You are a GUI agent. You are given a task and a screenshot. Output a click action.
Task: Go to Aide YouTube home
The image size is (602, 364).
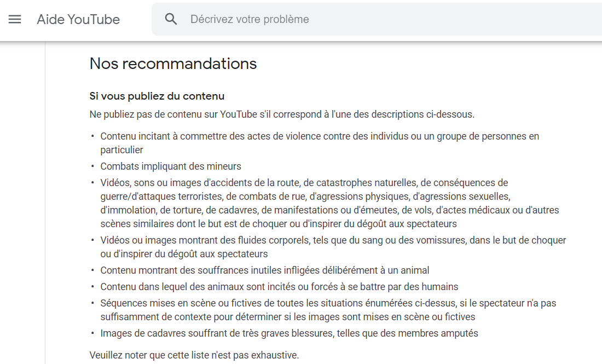pos(78,19)
